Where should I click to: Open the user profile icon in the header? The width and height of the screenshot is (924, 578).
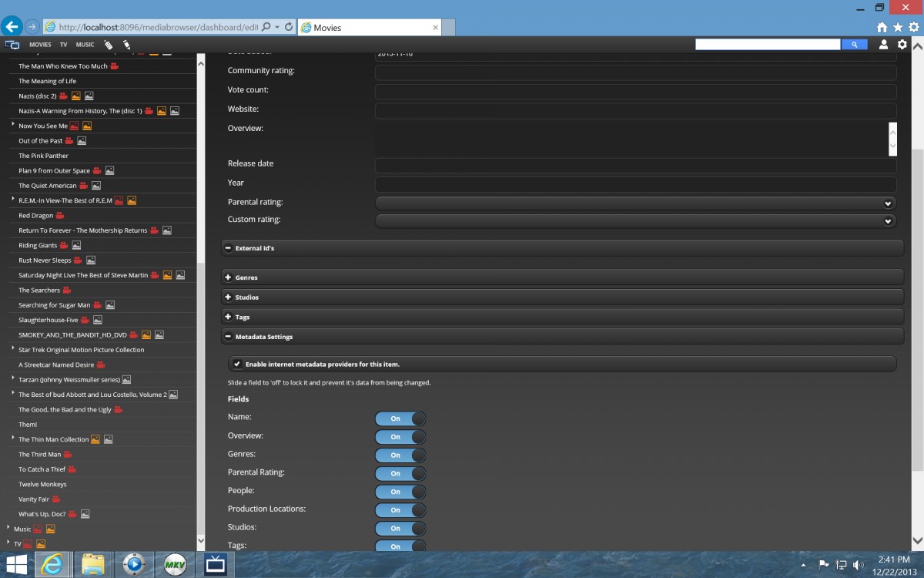point(884,45)
